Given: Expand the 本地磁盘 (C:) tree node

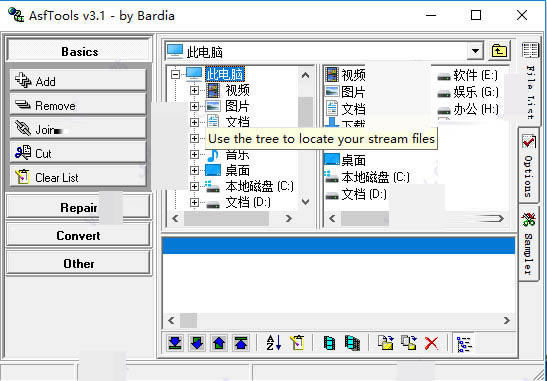Looking at the screenshot, I should [x=194, y=186].
